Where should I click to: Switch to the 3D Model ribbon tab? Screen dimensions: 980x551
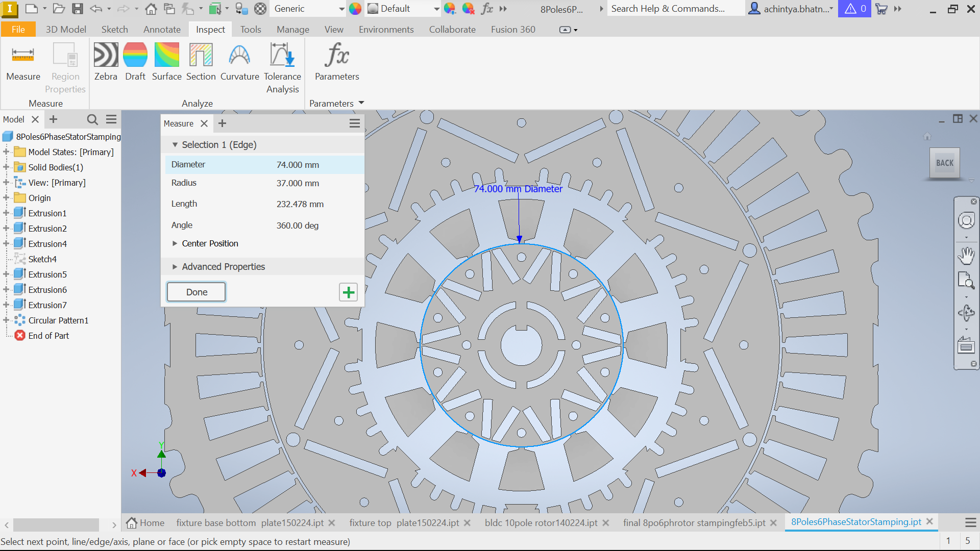66,30
